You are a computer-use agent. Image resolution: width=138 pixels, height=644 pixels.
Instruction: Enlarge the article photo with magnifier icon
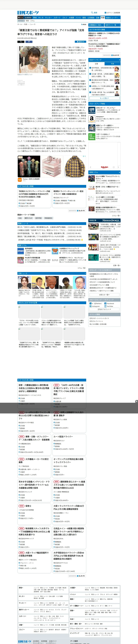(x=49, y=72)
